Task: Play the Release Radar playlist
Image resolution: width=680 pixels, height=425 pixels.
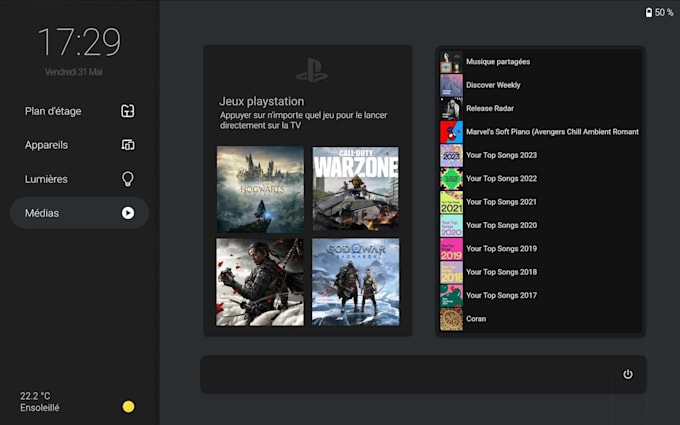Action: pyautogui.click(x=540, y=108)
